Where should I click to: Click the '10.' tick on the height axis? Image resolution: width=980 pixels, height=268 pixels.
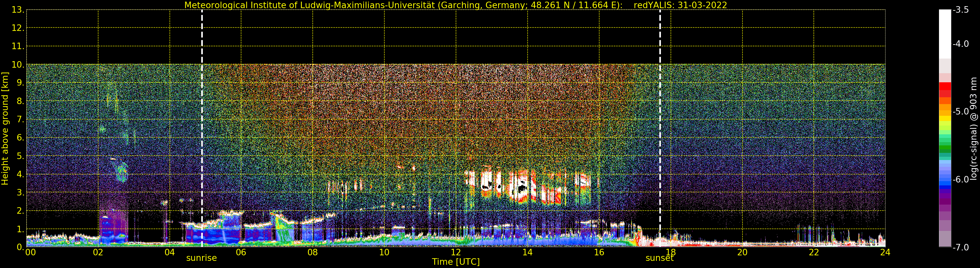point(18,65)
